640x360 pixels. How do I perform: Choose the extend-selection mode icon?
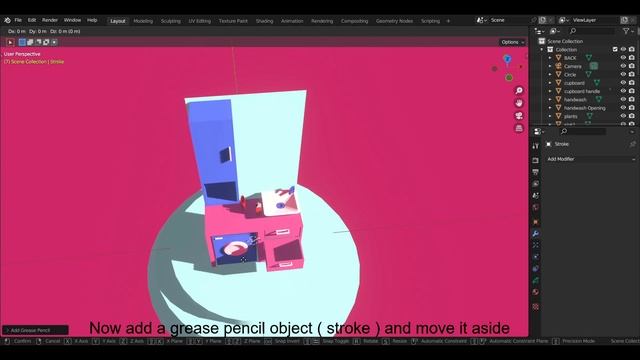30,42
